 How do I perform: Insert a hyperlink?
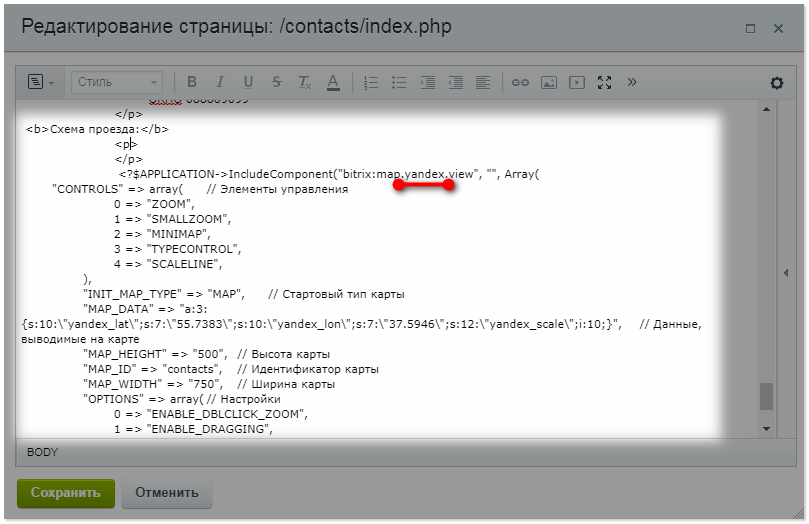tap(520, 83)
